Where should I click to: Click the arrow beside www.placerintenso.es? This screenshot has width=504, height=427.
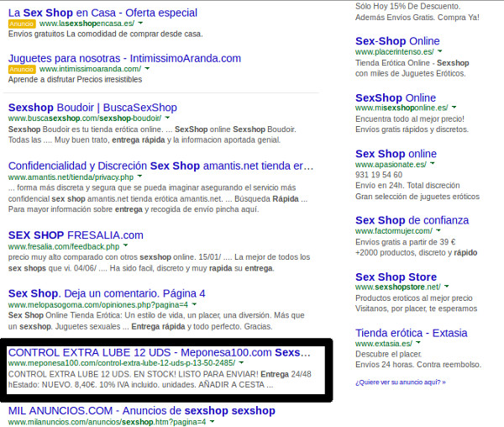[x=440, y=52]
